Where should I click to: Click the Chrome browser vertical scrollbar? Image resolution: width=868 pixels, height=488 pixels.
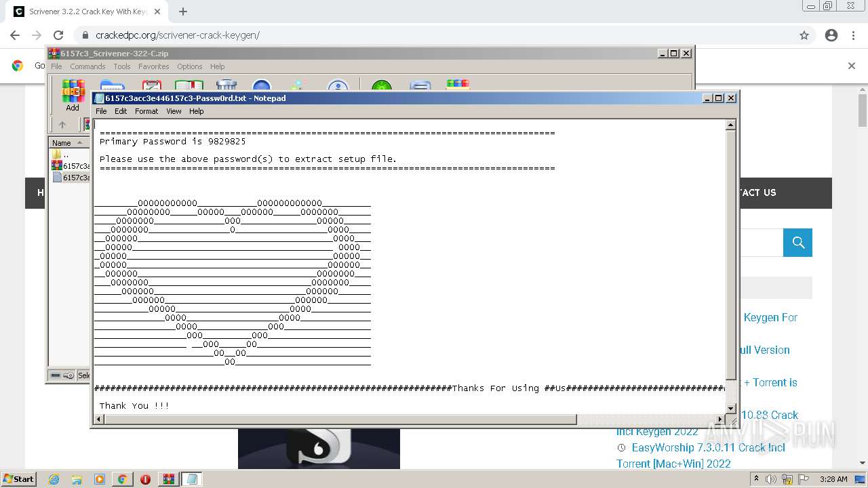(863, 110)
